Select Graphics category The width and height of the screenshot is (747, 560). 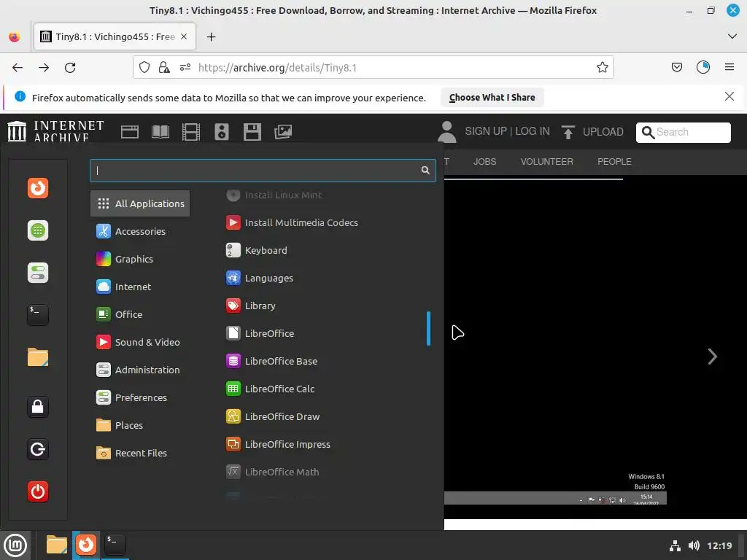[140, 259]
